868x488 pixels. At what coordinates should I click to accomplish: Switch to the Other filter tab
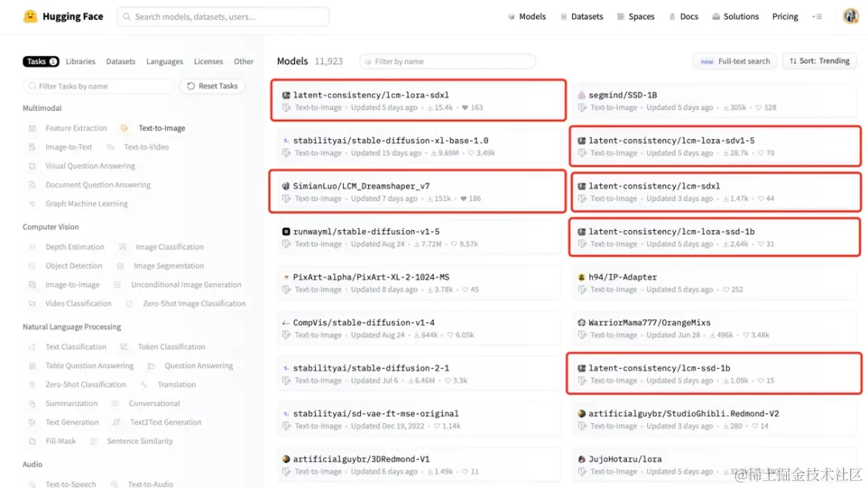[x=244, y=61]
